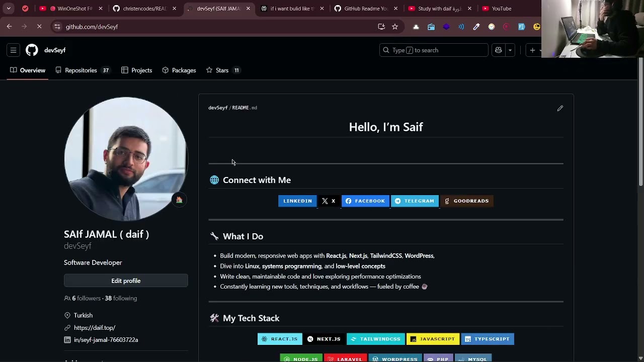Click the status emoji on the avatar

click(x=179, y=200)
